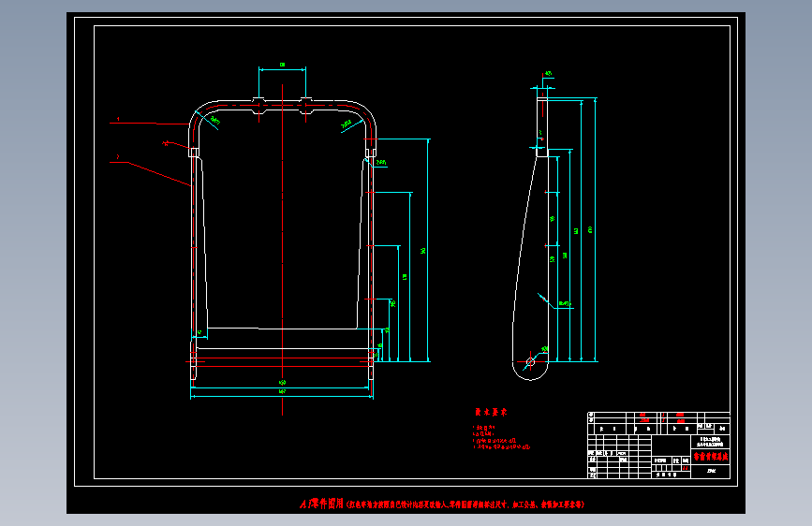Click the red part name in title block
Viewport: 812px width, 526px height.
(711, 457)
